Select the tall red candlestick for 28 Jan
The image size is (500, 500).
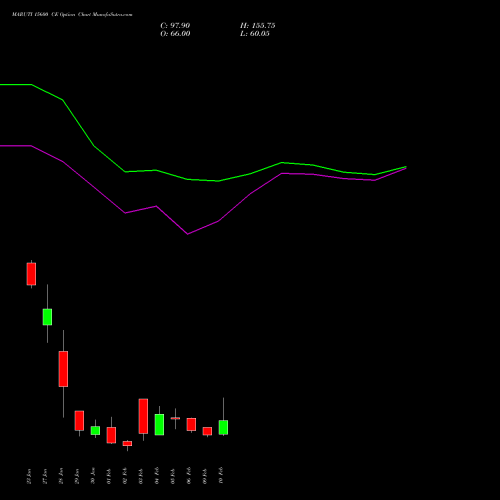[x=63, y=369]
